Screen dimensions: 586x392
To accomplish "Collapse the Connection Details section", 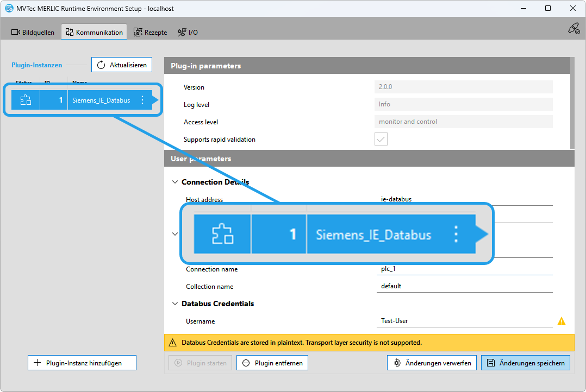I will click(x=175, y=182).
